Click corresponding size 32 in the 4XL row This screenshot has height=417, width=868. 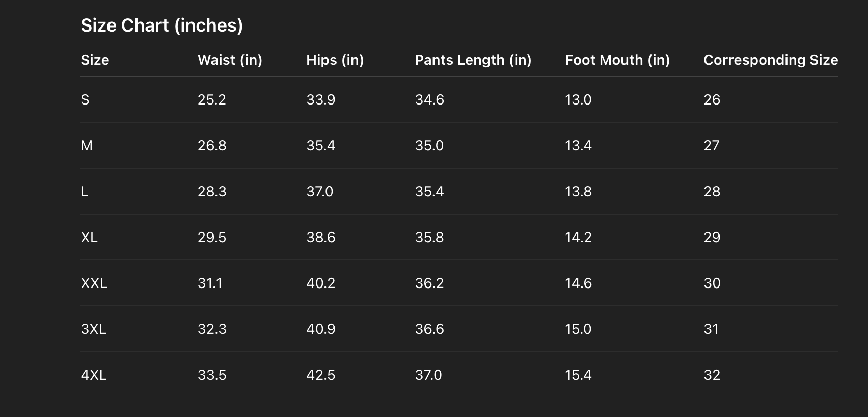(x=712, y=375)
